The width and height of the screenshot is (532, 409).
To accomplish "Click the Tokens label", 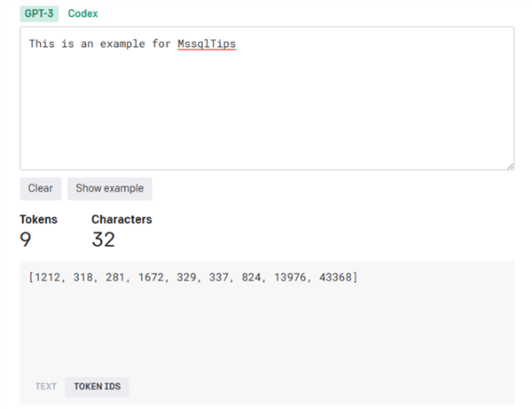I will tap(38, 219).
